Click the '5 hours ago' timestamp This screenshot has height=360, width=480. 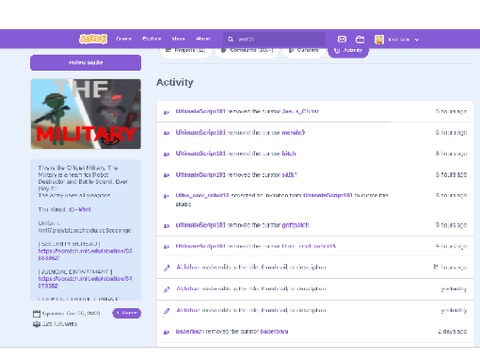451,111
